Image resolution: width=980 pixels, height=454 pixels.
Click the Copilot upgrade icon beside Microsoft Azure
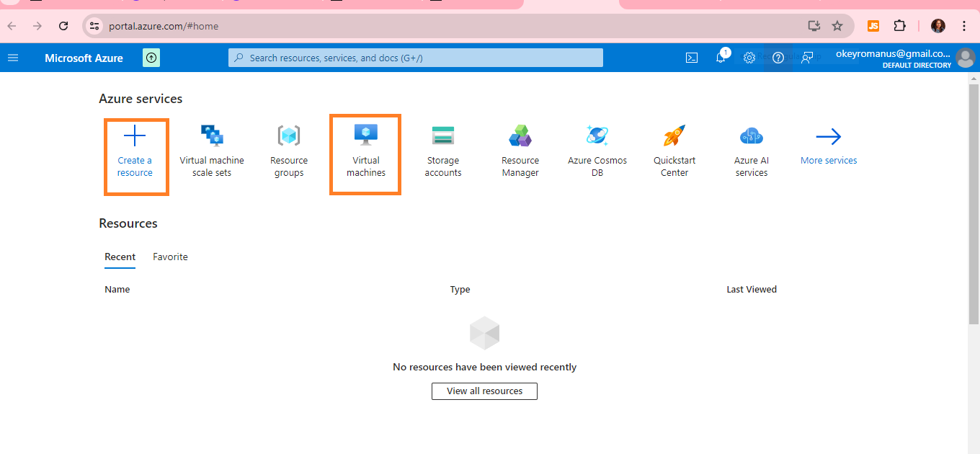pos(151,58)
